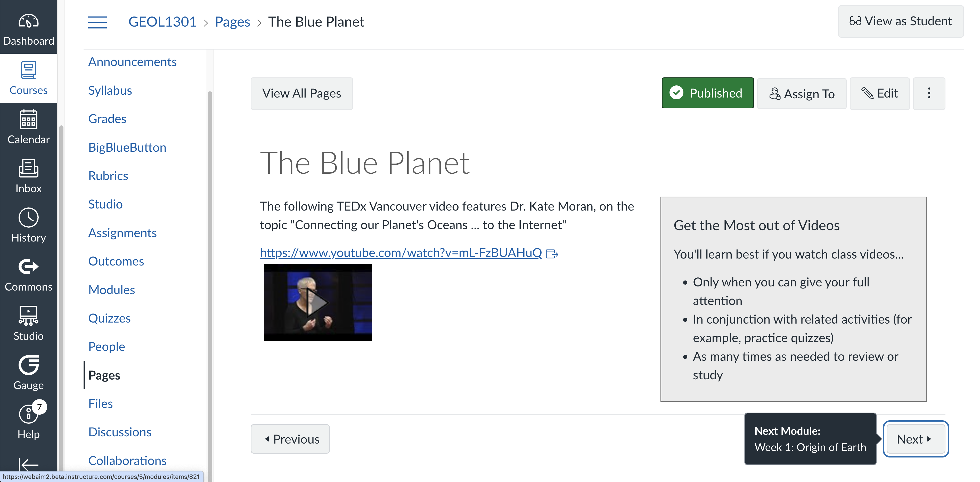Collapse the course navigation sidebar
The width and height of the screenshot is (980, 482).
(97, 22)
